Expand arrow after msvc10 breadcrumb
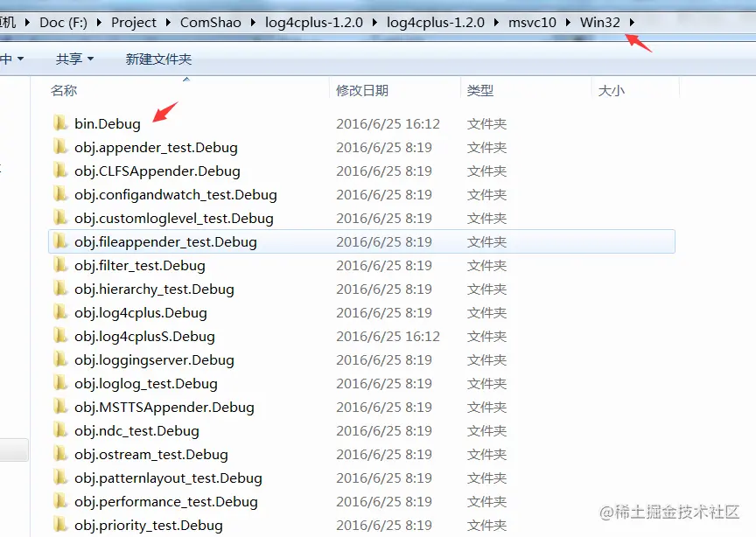This screenshot has width=756, height=537. click(x=568, y=22)
